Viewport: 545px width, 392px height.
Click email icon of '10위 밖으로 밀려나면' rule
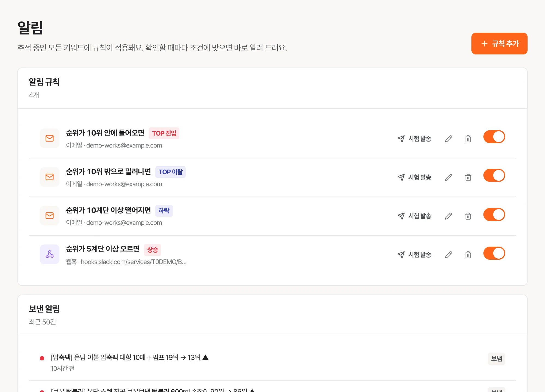point(50,177)
